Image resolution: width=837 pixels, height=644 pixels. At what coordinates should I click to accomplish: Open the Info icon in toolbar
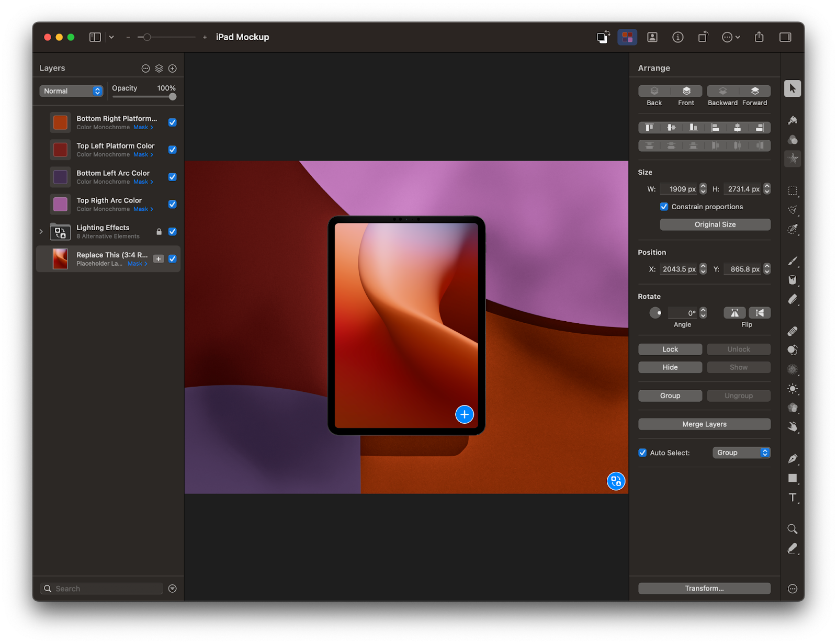point(677,37)
